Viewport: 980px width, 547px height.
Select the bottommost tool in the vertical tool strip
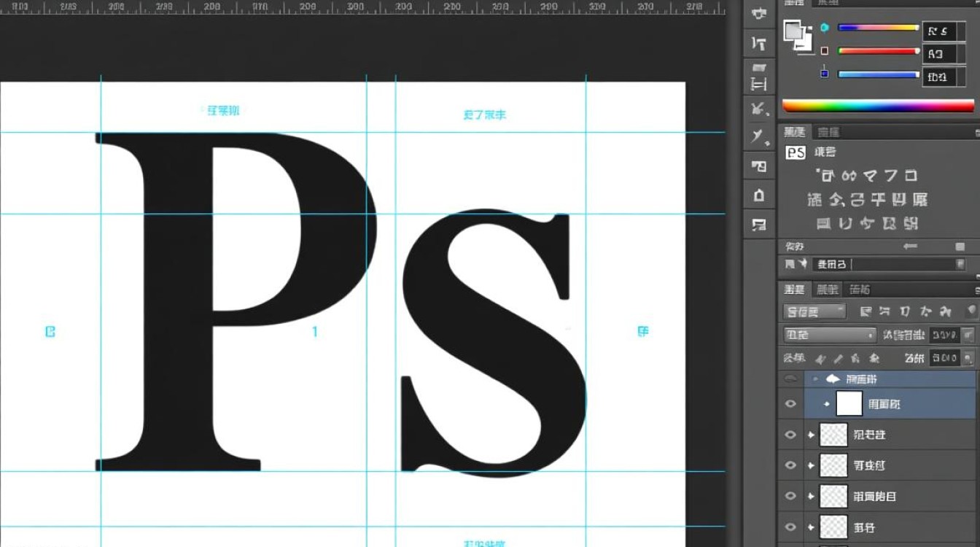pos(759,225)
